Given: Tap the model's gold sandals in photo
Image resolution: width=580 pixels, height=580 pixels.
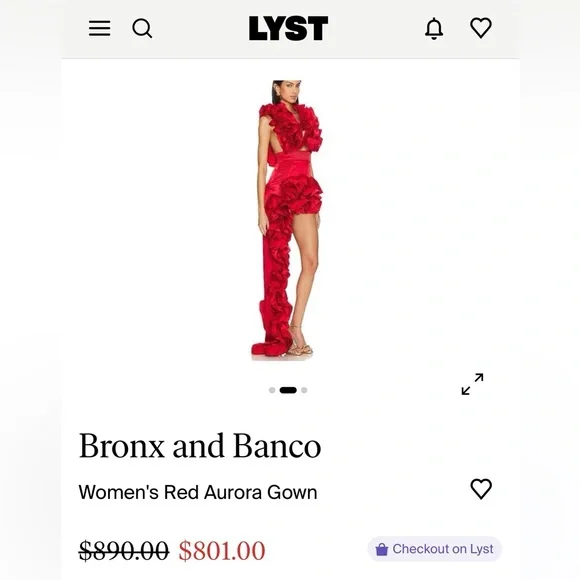Looking at the screenshot, I should (300, 346).
